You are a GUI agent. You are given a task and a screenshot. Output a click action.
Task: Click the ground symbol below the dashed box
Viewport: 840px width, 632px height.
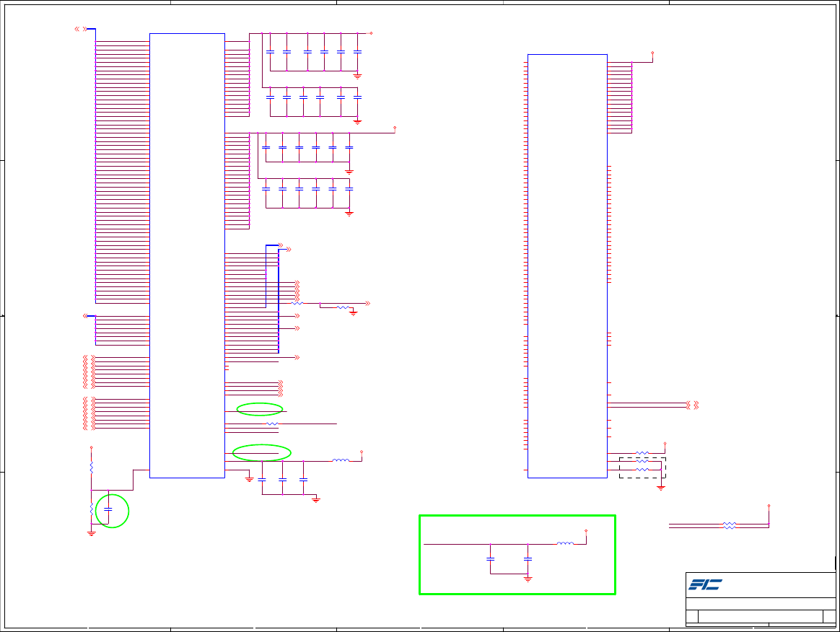(x=660, y=488)
